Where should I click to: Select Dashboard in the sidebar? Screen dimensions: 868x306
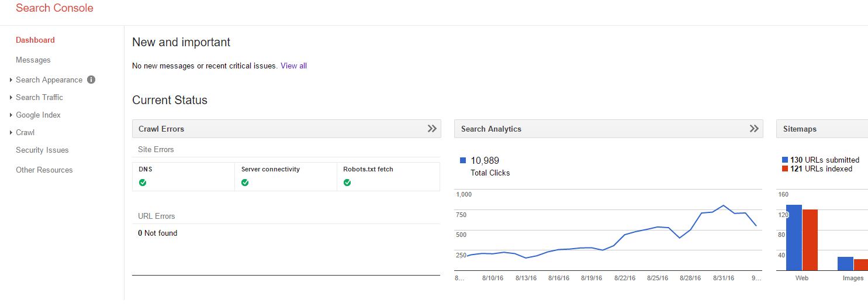tap(35, 40)
